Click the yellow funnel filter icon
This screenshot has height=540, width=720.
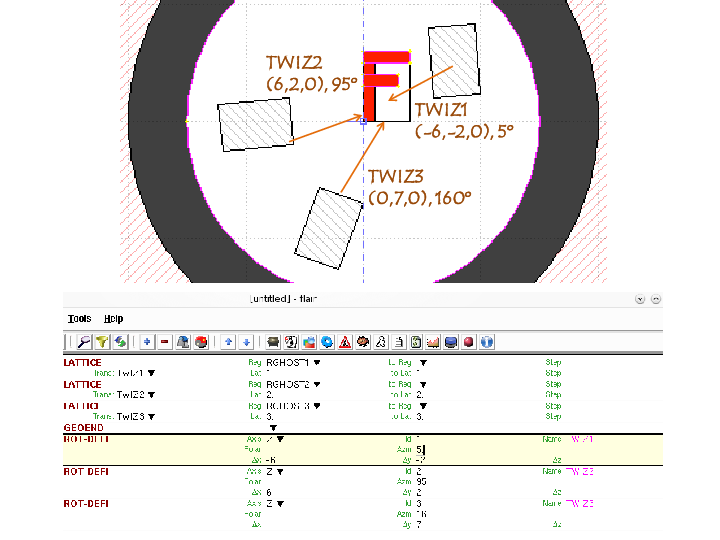coord(102,342)
